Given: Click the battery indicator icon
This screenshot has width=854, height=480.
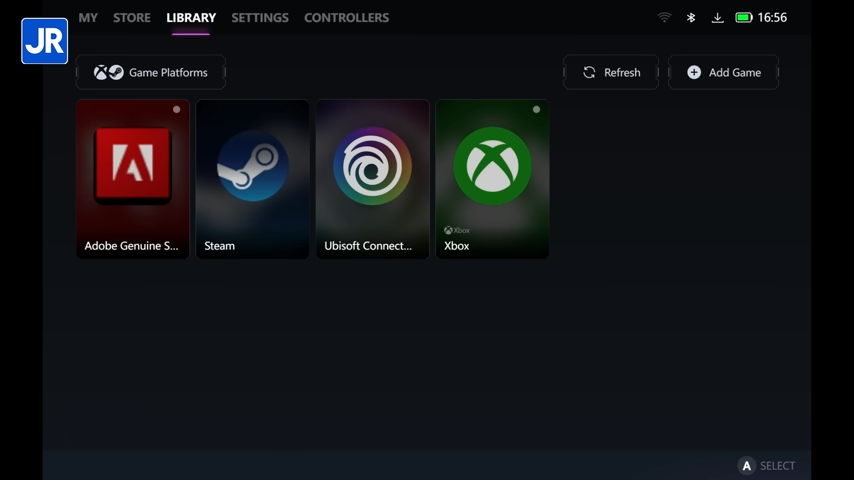Looking at the screenshot, I should click(744, 18).
